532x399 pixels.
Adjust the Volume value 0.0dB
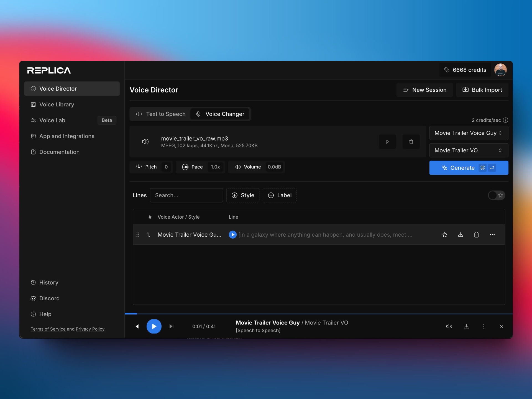274,167
